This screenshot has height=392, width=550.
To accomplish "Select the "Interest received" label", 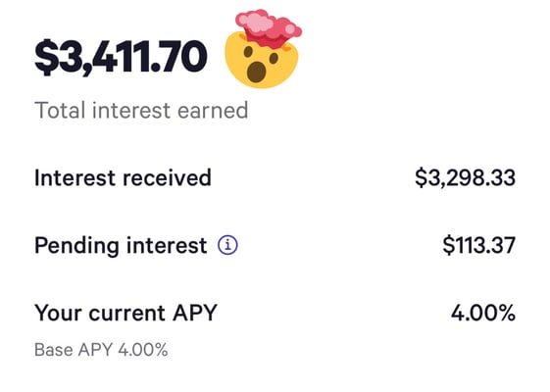I will pyautogui.click(x=123, y=177).
